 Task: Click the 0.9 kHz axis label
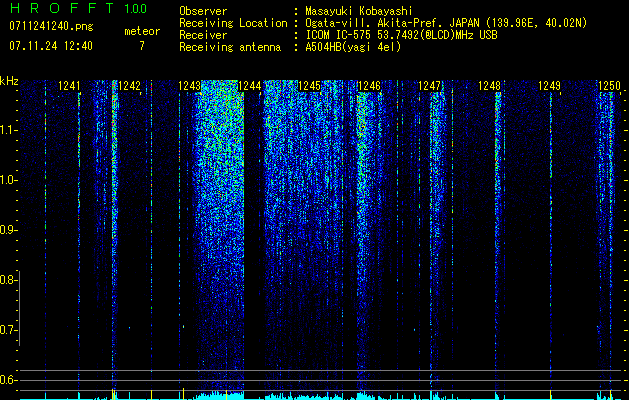coord(7,230)
